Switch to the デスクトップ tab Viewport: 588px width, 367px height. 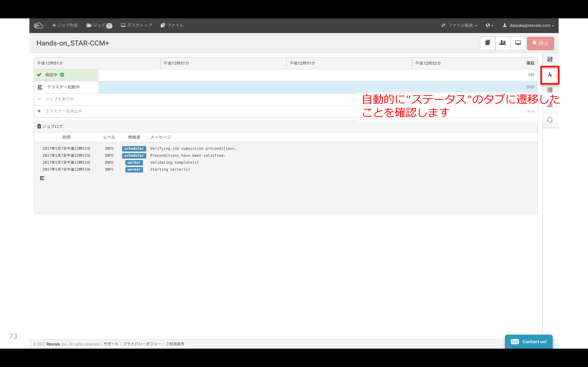click(x=136, y=25)
